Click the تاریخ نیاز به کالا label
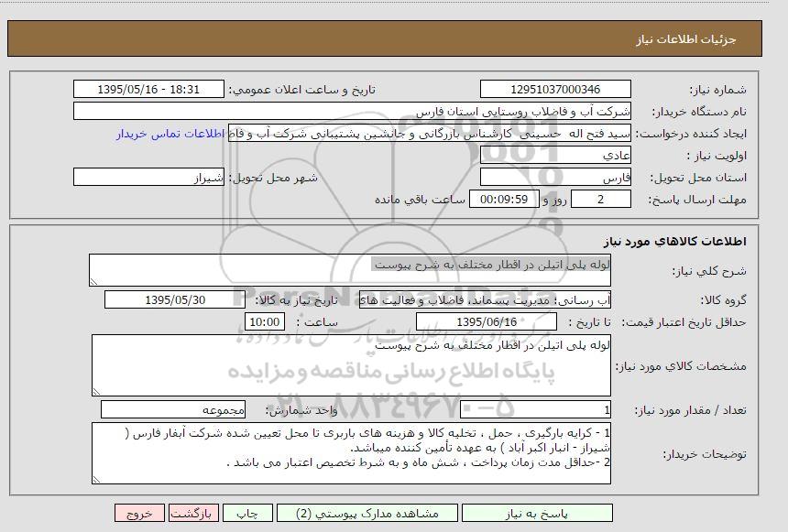 [297, 300]
